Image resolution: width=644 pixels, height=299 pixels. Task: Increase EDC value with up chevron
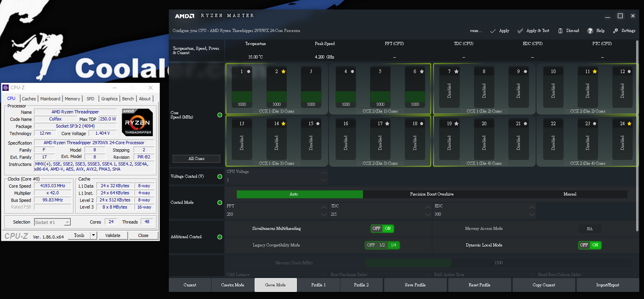click(532, 207)
